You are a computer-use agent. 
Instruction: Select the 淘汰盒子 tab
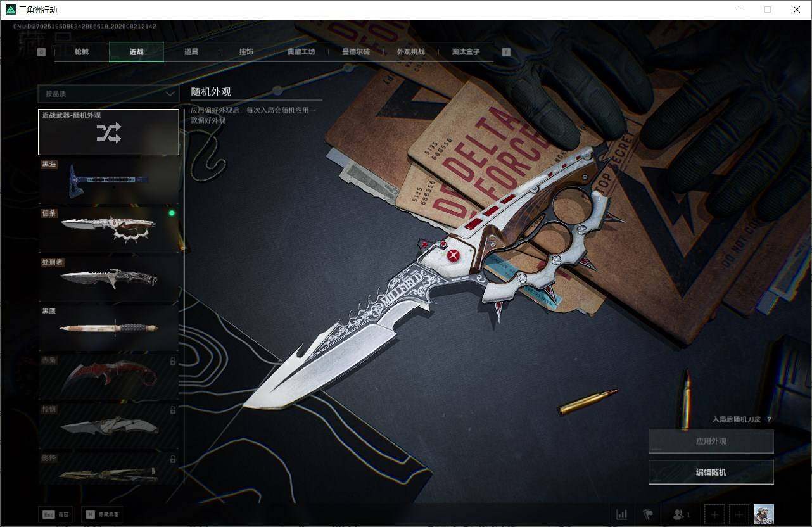(x=466, y=52)
